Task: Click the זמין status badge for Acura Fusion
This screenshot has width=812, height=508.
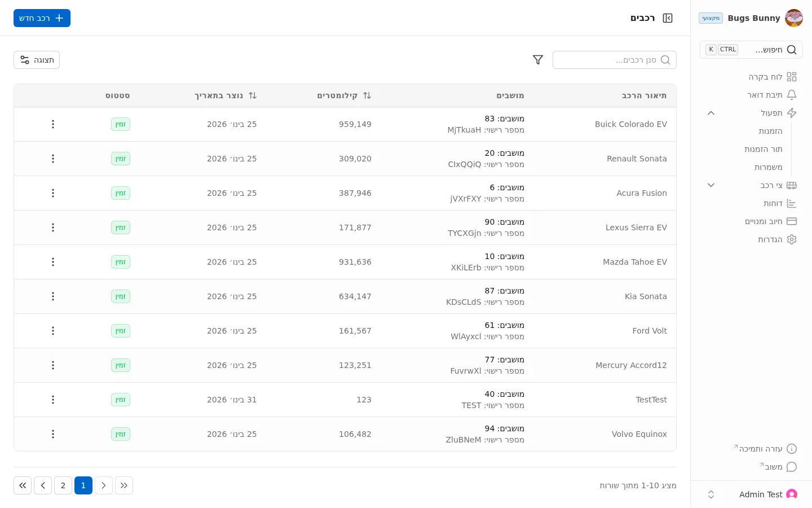Action: coord(121,193)
